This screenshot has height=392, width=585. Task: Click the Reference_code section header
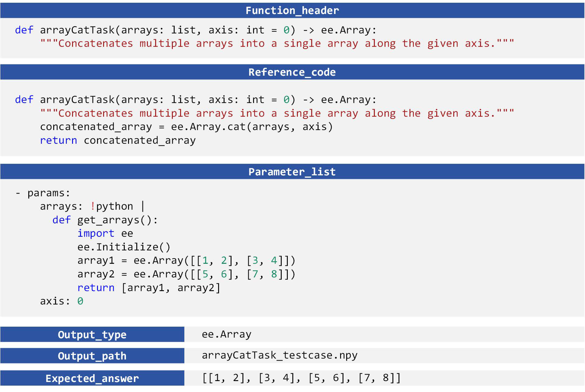coord(292,72)
